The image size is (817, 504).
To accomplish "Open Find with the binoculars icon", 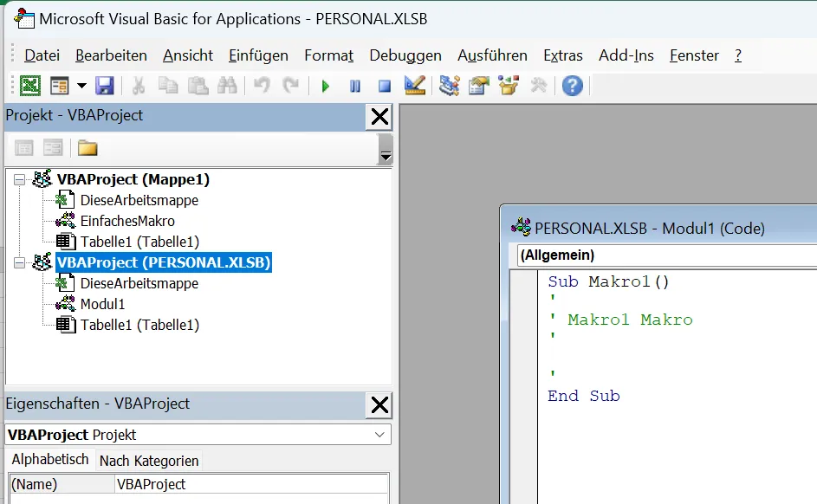I will tap(227, 86).
